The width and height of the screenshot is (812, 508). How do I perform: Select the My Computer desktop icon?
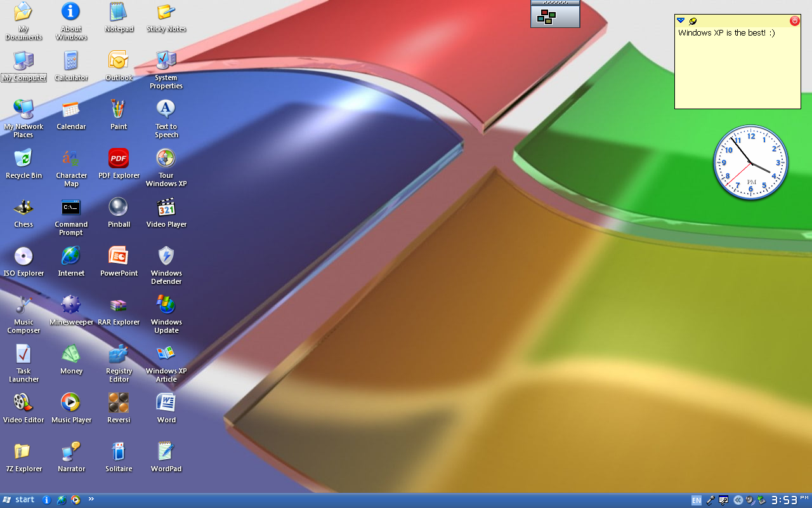[23, 65]
